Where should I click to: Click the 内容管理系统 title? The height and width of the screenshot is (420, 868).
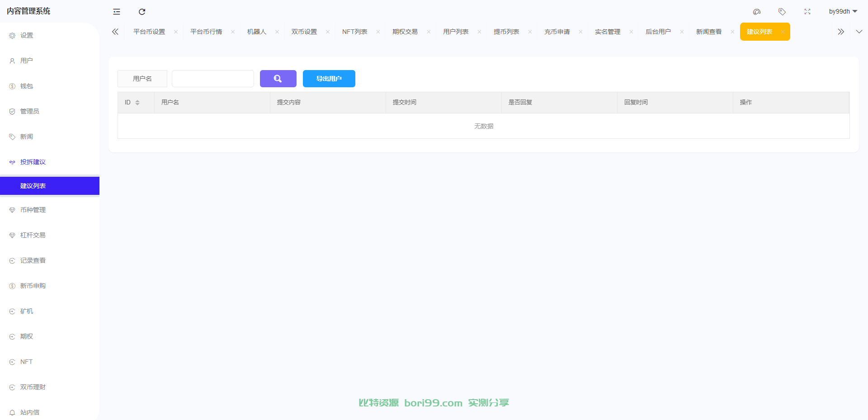tap(28, 11)
